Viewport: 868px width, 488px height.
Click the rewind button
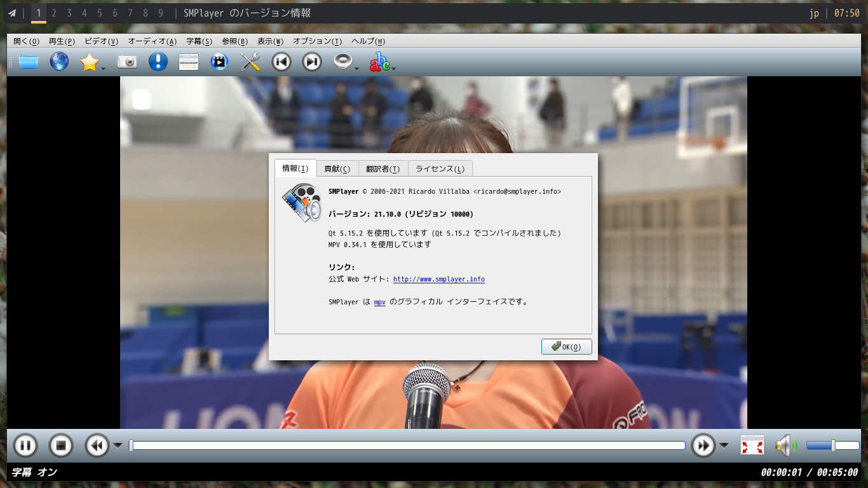click(x=97, y=445)
